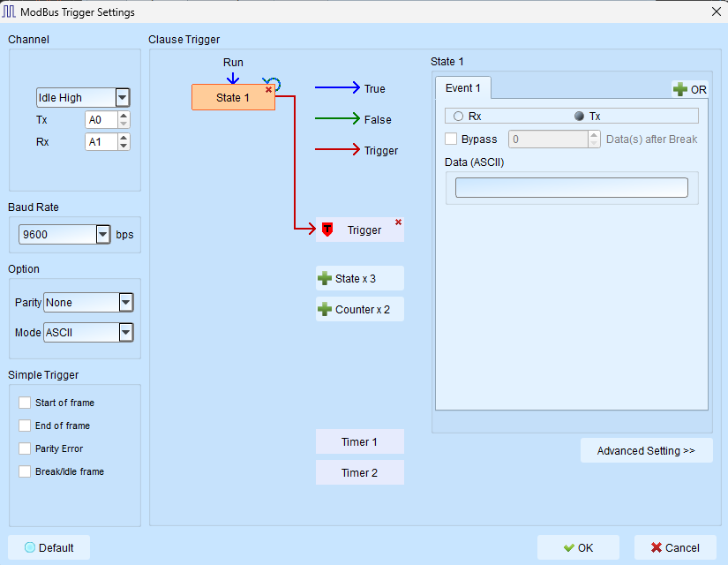Click the blue Run arrow above State 1
This screenshot has width=728, height=565.
(x=233, y=77)
